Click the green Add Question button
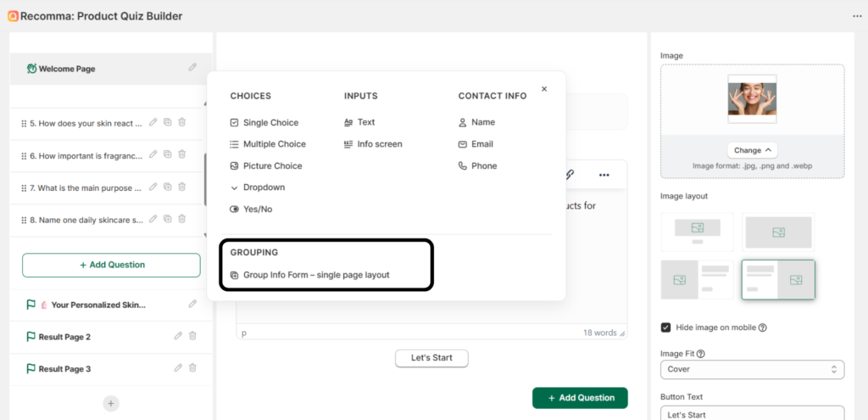The height and width of the screenshot is (420, 868). [580, 398]
